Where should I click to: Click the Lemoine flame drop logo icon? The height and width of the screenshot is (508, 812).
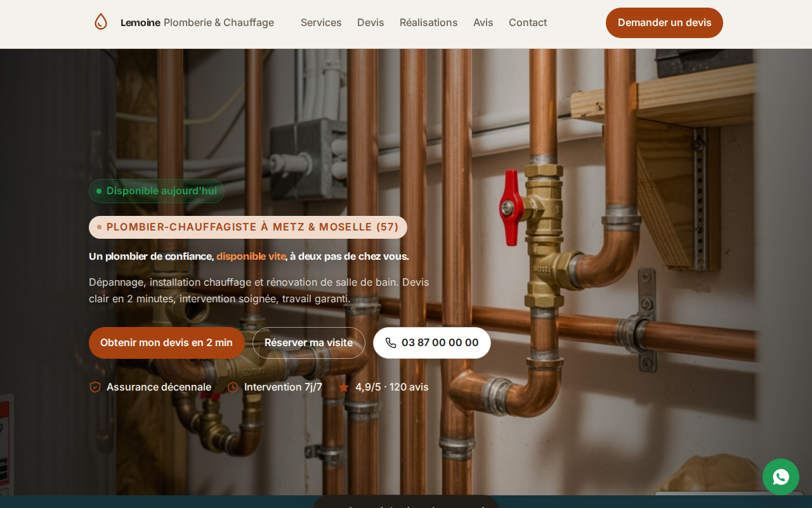[x=101, y=22]
